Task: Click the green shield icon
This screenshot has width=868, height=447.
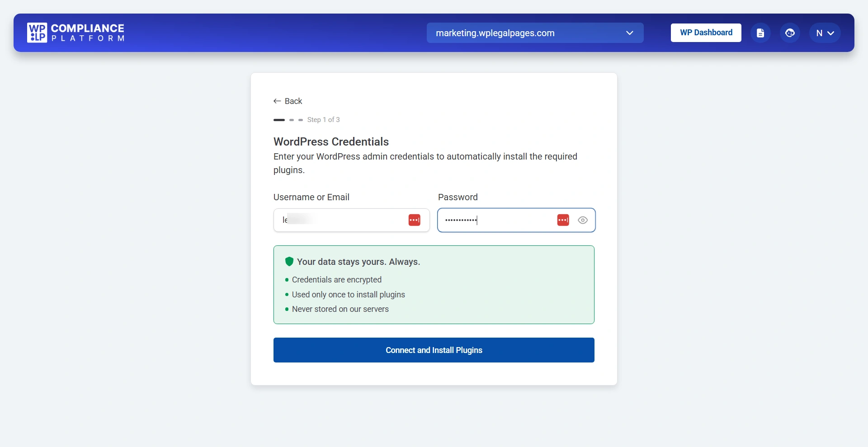Action: [289, 262]
